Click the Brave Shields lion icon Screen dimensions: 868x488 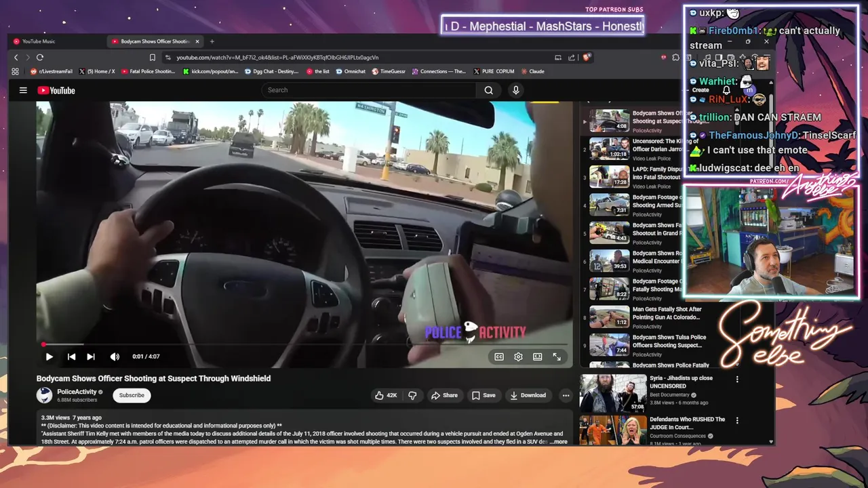pos(587,58)
